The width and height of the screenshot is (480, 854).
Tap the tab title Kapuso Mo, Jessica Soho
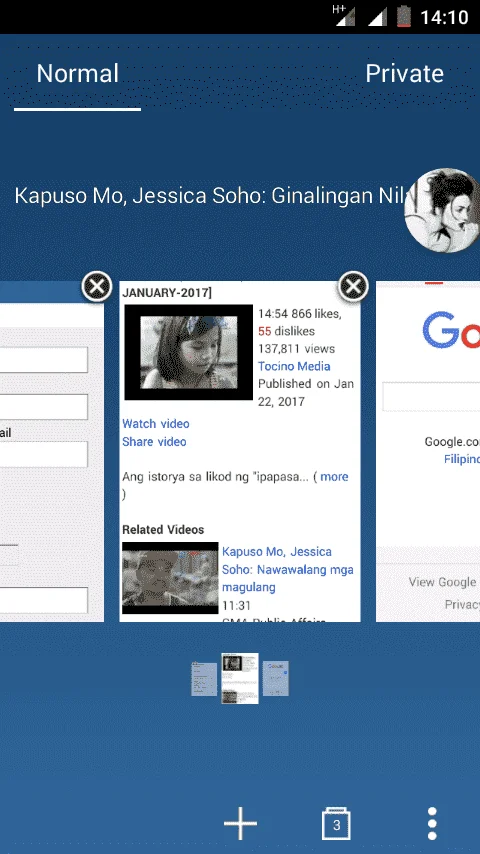pos(210,196)
